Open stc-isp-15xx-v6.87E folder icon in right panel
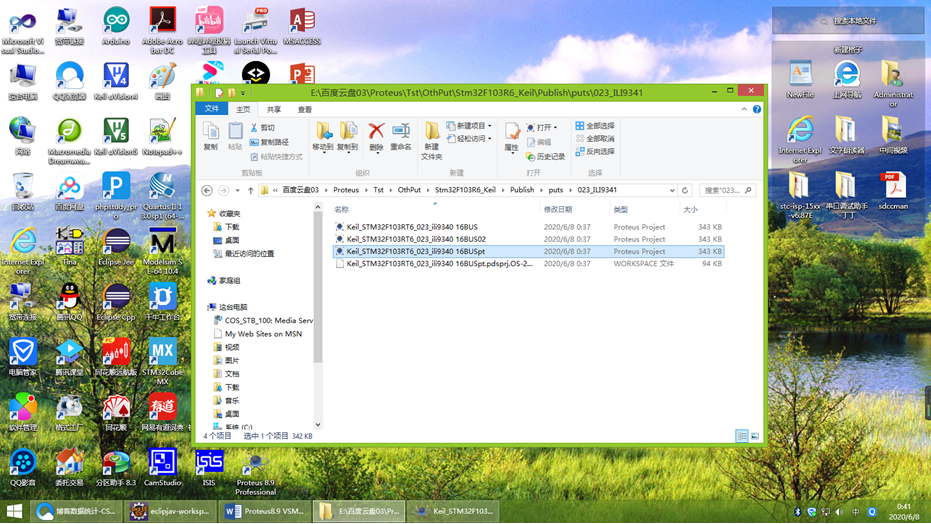 coord(800,195)
